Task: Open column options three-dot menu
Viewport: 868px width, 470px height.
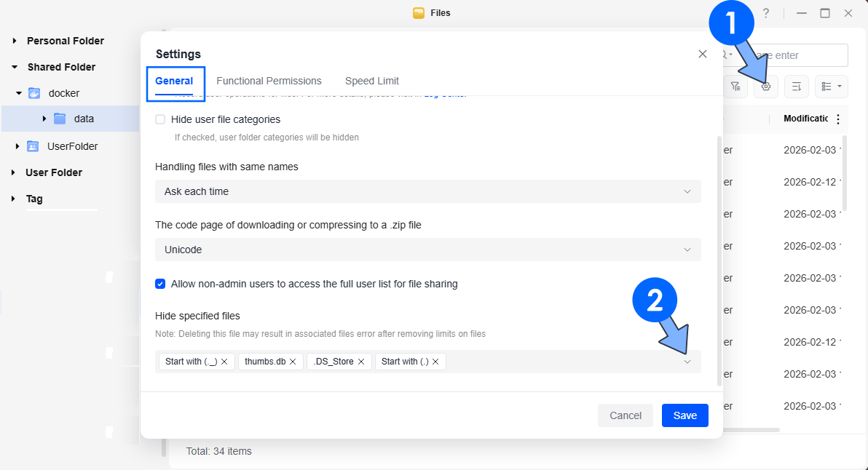Action: click(x=837, y=119)
